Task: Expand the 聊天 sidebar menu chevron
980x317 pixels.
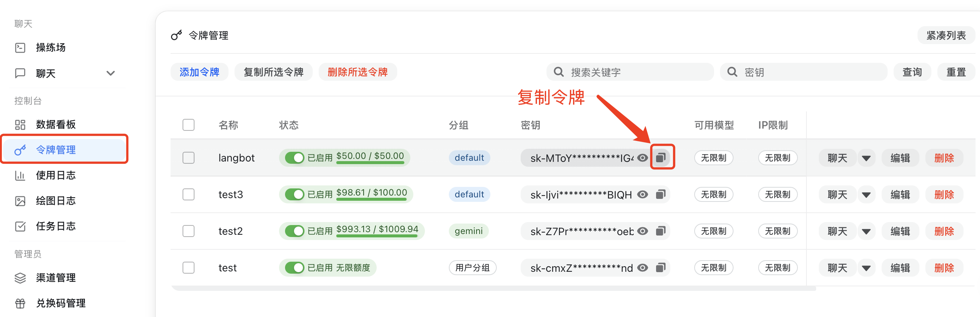Action: pyautogui.click(x=110, y=73)
